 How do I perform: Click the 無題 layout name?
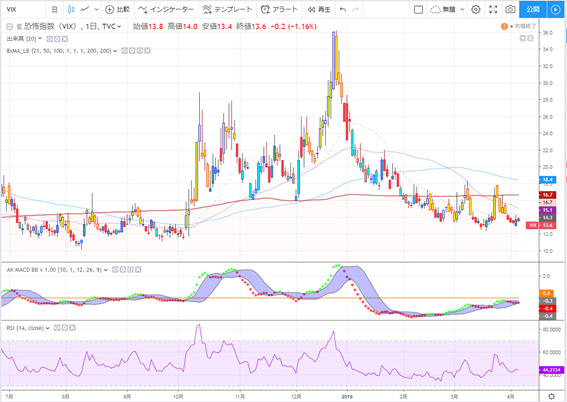tap(449, 9)
